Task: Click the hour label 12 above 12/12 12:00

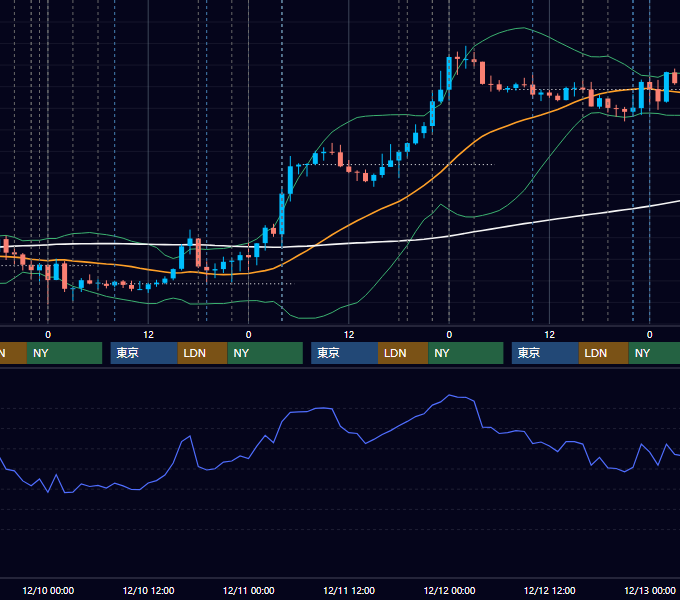Action: pos(549,335)
